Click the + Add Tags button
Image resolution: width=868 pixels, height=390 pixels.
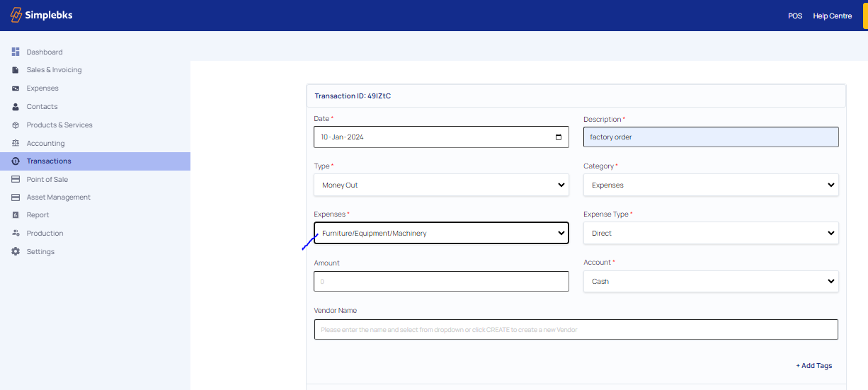pyautogui.click(x=813, y=366)
